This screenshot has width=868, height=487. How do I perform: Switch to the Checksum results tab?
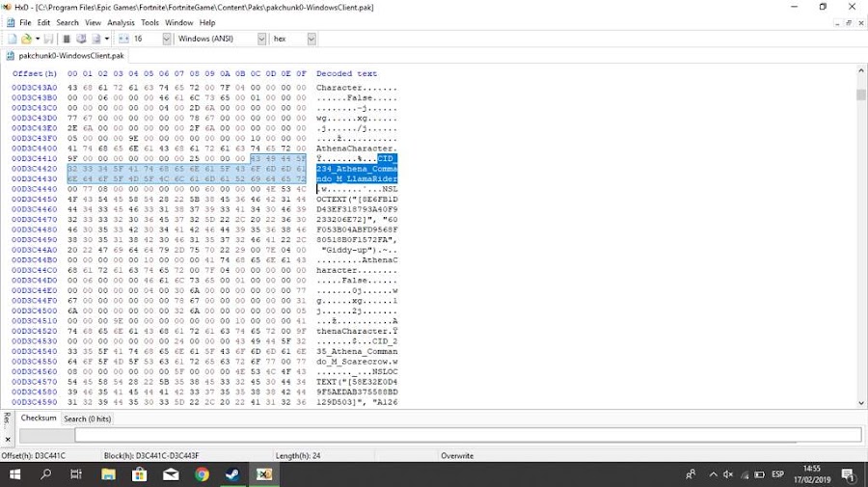pyautogui.click(x=39, y=418)
